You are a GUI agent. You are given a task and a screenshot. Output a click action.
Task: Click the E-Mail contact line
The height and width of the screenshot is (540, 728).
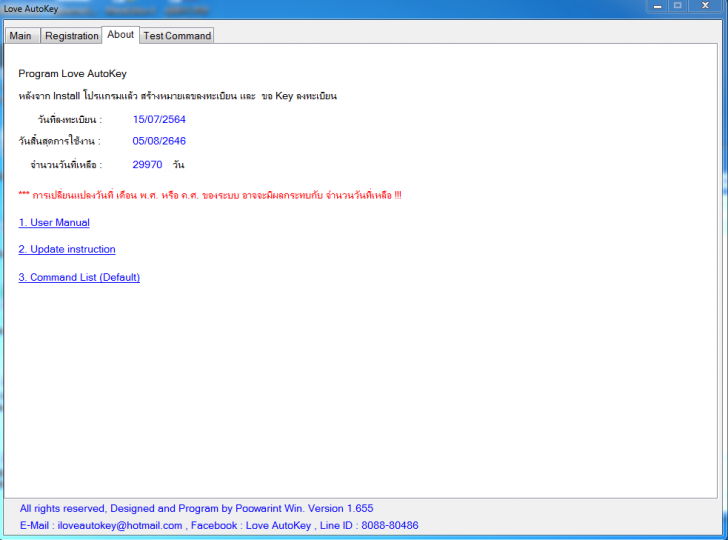pyautogui.click(x=219, y=526)
